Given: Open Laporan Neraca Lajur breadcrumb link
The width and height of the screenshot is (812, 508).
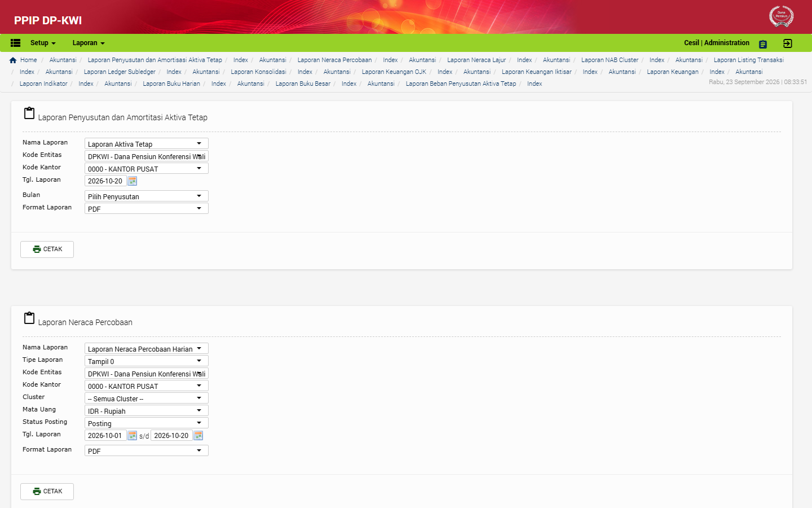Looking at the screenshot, I should tap(476, 60).
